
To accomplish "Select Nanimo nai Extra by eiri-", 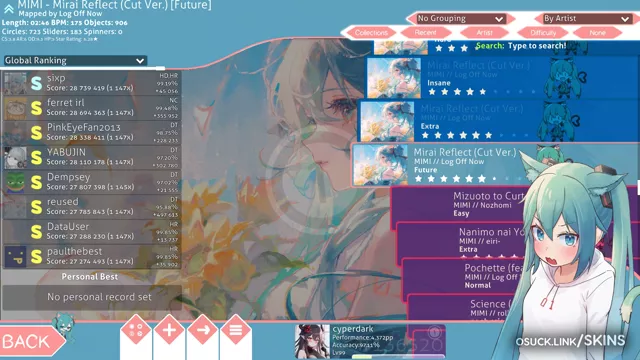I will click(x=460, y=241).
